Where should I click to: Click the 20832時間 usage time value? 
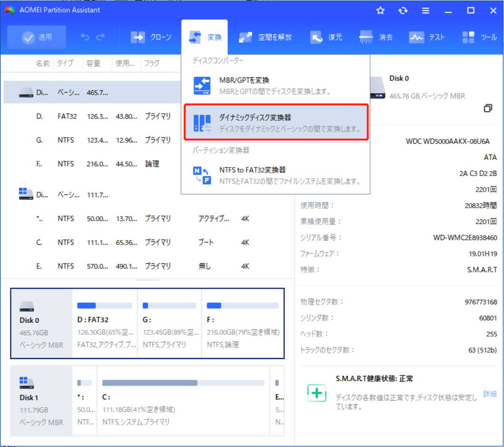[x=481, y=205]
